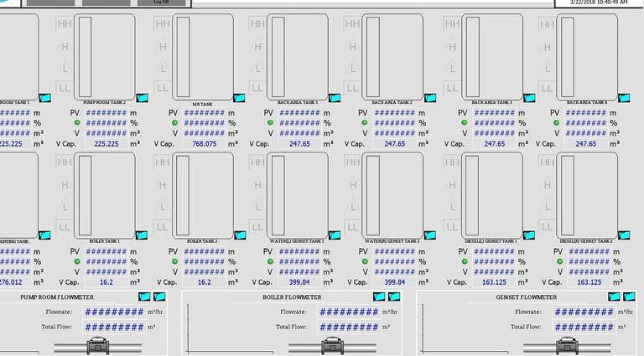This screenshot has height=356, width=644.
Task: Open cyan trend icon beside Back Area Tank 1
Action: (x=335, y=98)
